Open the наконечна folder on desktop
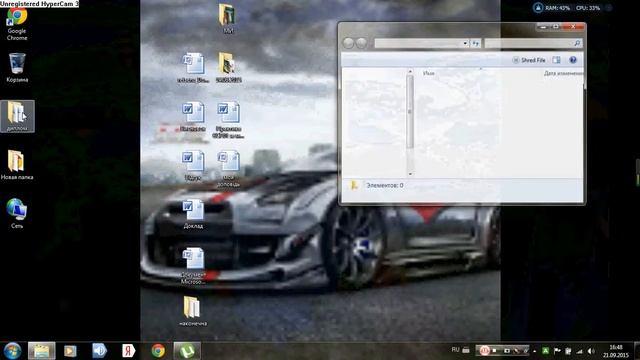 pos(193,311)
